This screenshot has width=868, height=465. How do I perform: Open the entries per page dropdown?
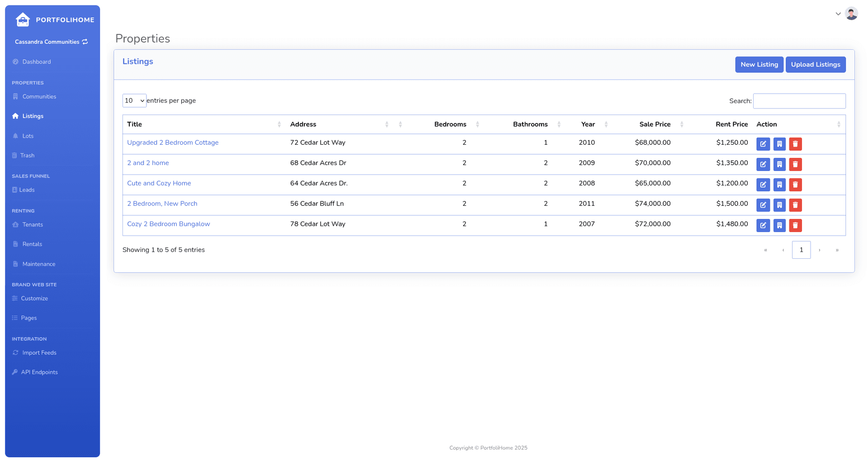tap(134, 100)
